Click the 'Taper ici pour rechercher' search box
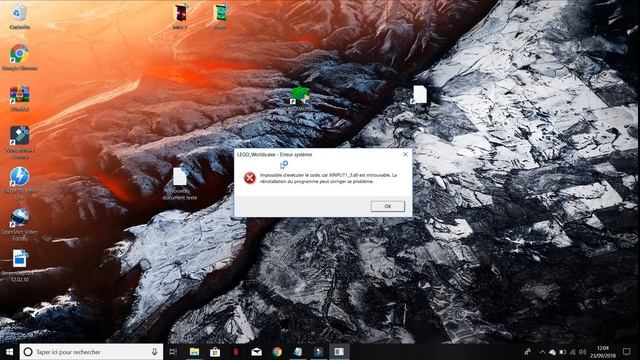This screenshot has height=360, width=640. click(91, 351)
